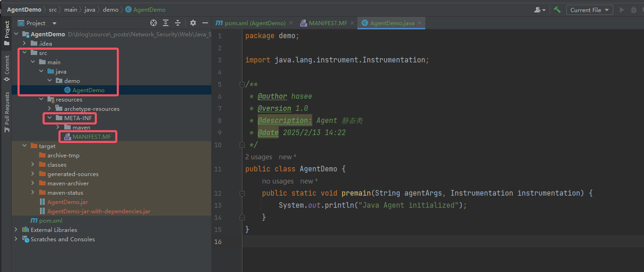This screenshot has height=272, width=644.
Task: Hide the Project tool window with minus icon
Action: [x=205, y=23]
